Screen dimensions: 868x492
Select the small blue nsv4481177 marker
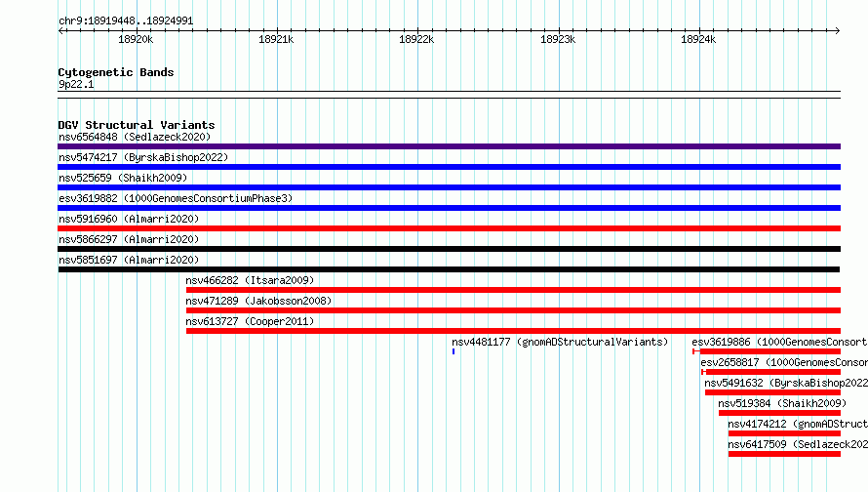coord(454,351)
